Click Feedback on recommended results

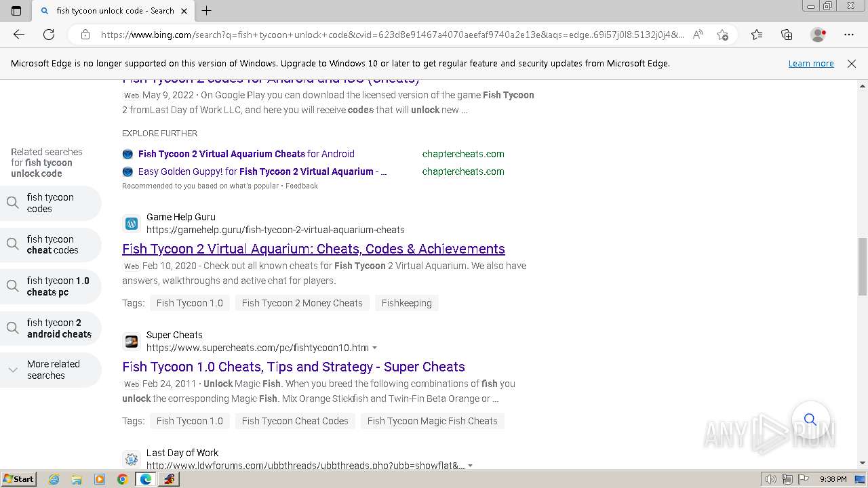[302, 186]
